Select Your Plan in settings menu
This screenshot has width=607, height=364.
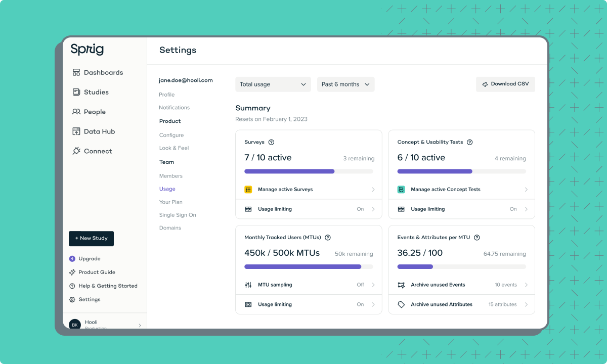171,202
